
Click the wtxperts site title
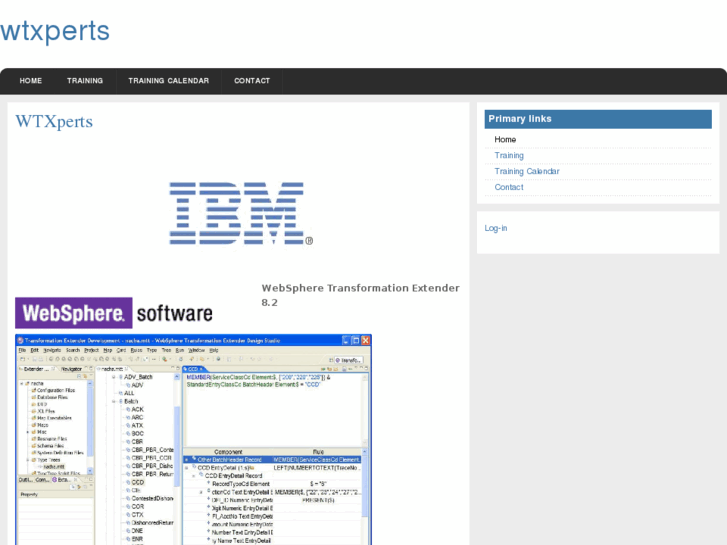click(x=55, y=31)
